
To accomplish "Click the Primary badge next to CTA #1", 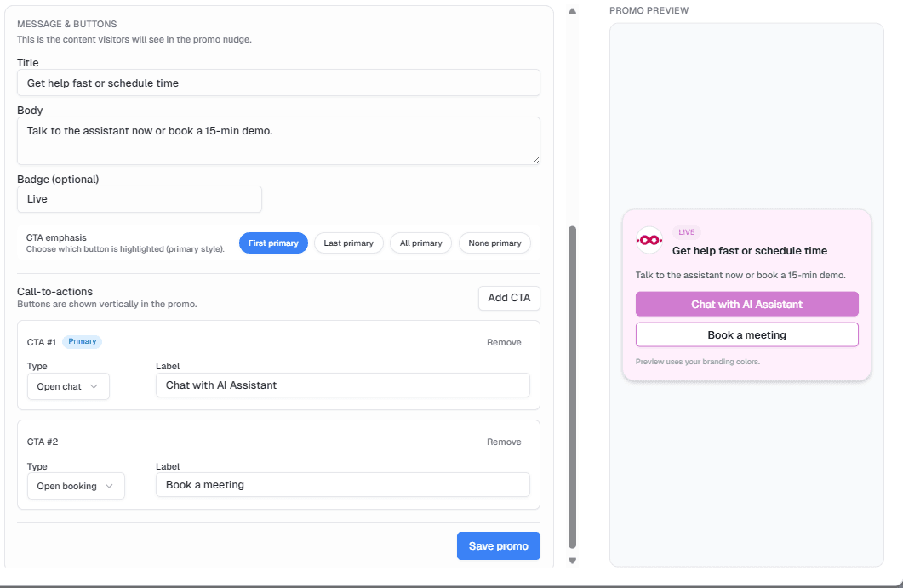I will (x=82, y=342).
